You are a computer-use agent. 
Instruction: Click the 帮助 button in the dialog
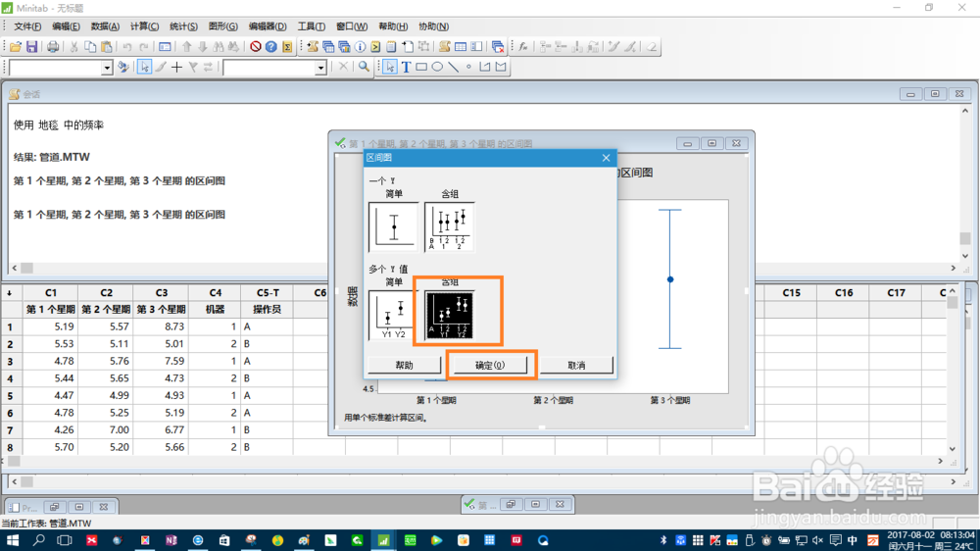click(404, 366)
